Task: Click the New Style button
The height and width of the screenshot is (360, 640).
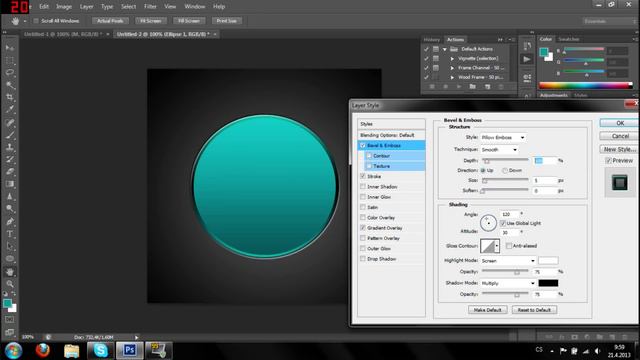Action: [620, 149]
